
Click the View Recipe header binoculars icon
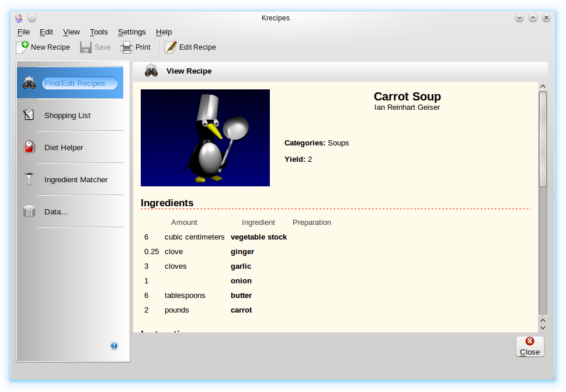point(151,71)
